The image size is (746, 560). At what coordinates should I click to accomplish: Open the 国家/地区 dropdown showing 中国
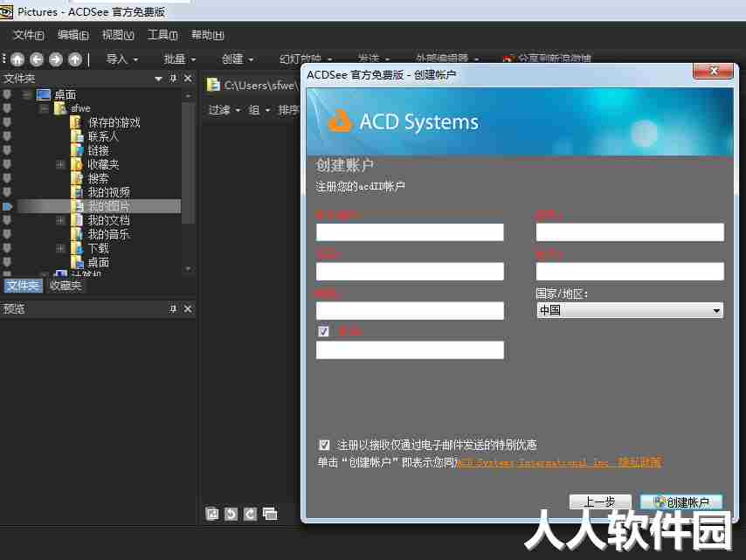pos(630,310)
